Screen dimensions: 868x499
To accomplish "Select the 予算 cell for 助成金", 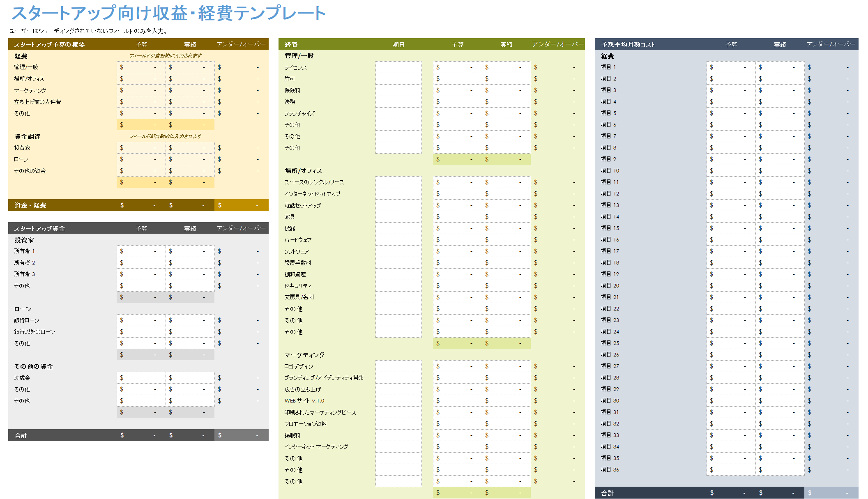I will point(141,378).
